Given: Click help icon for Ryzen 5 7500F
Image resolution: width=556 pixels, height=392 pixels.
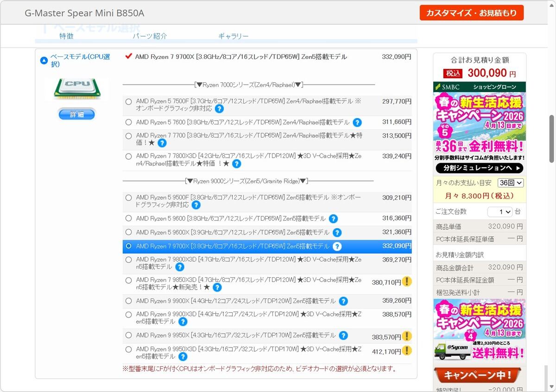Looking at the screenshot, I should pyautogui.click(x=219, y=109).
